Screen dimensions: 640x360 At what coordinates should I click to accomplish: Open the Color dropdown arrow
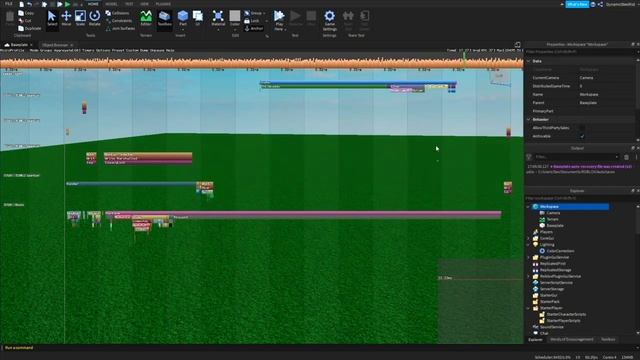235,29
